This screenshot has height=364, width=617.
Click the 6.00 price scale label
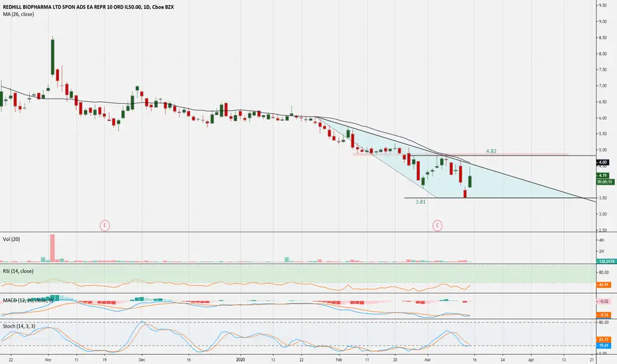click(x=602, y=118)
